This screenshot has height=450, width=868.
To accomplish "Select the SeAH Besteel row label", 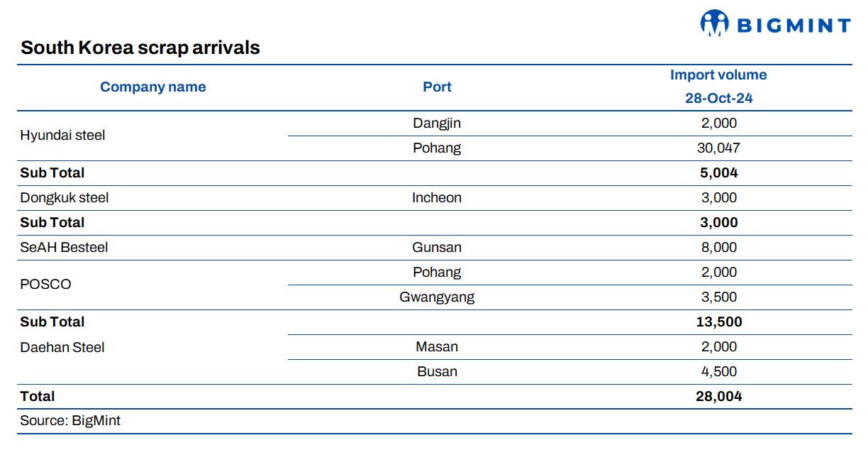I will pos(64,247).
